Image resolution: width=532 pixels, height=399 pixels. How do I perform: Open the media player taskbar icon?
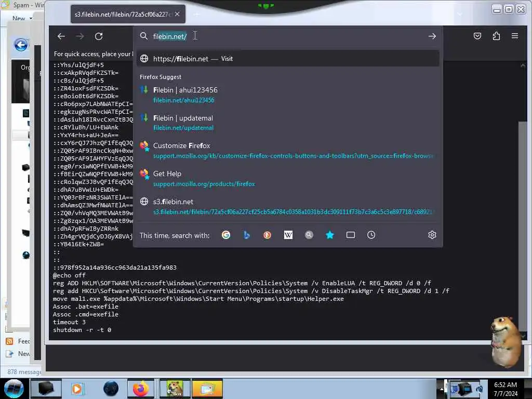(x=77, y=389)
